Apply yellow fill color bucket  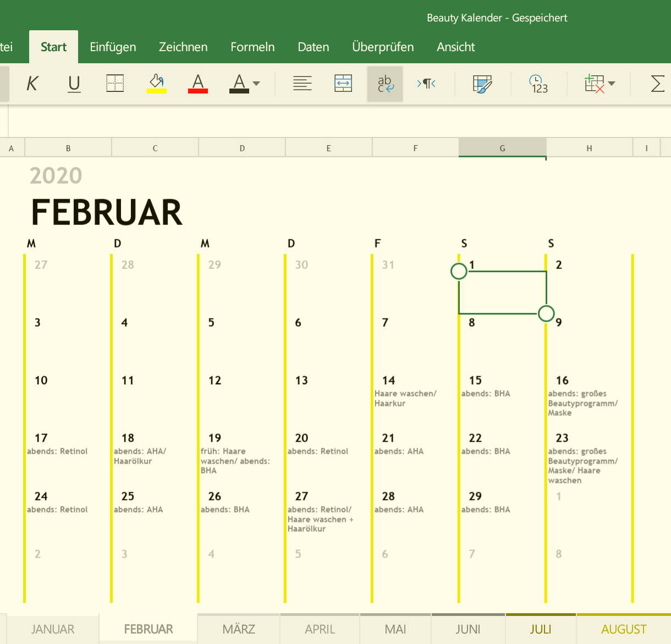[x=157, y=84]
